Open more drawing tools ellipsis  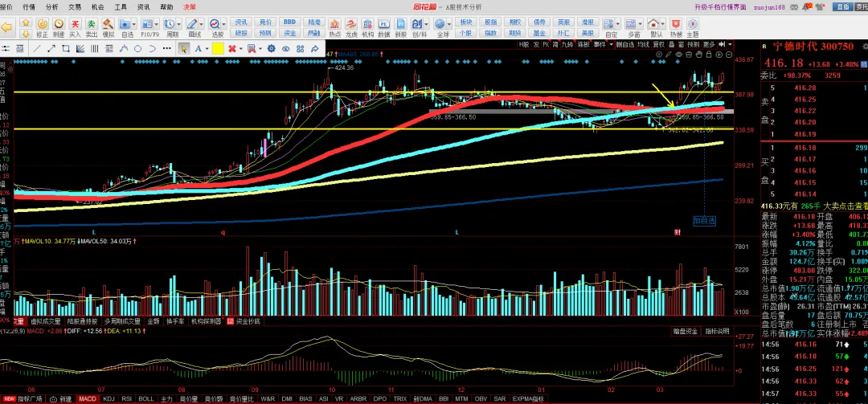click(166, 49)
